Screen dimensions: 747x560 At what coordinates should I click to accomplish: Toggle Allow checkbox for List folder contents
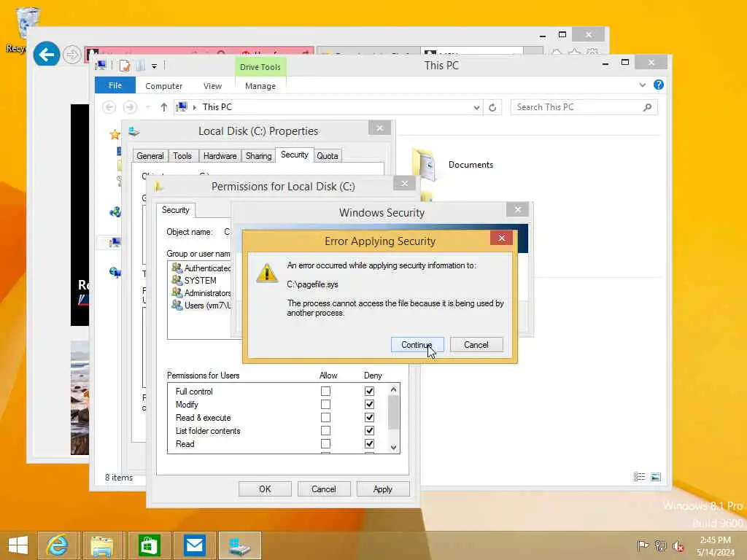(x=325, y=430)
